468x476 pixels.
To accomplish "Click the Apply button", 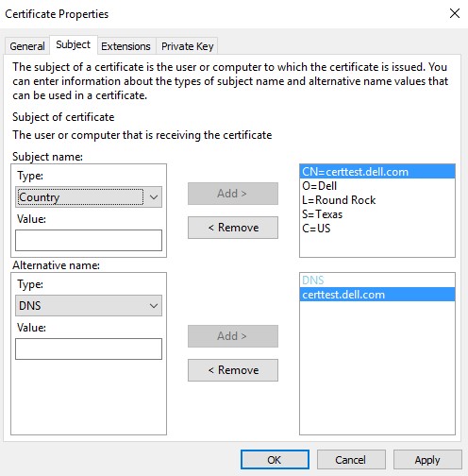I will (x=427, y=460).
